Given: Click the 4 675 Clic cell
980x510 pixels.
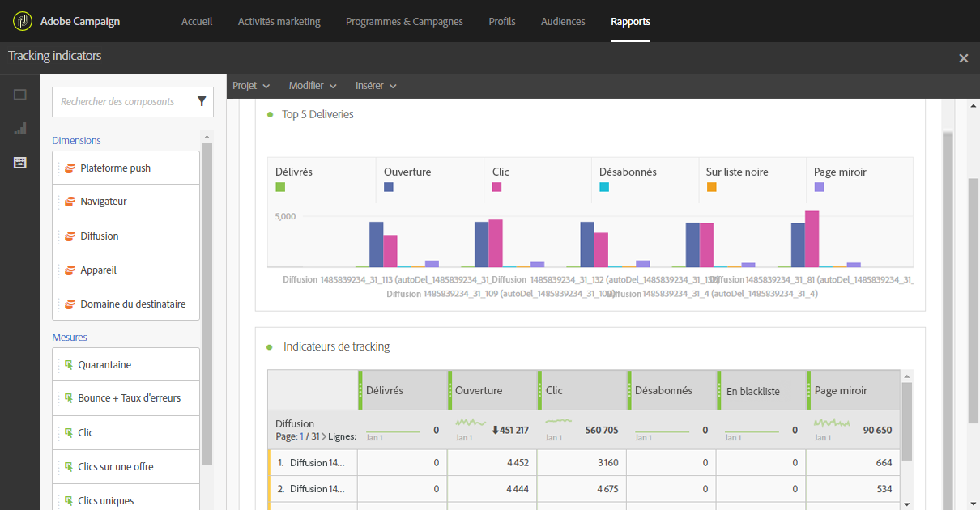Looking at the screenshot, I should pyautogui.click(x=582, y=489).
